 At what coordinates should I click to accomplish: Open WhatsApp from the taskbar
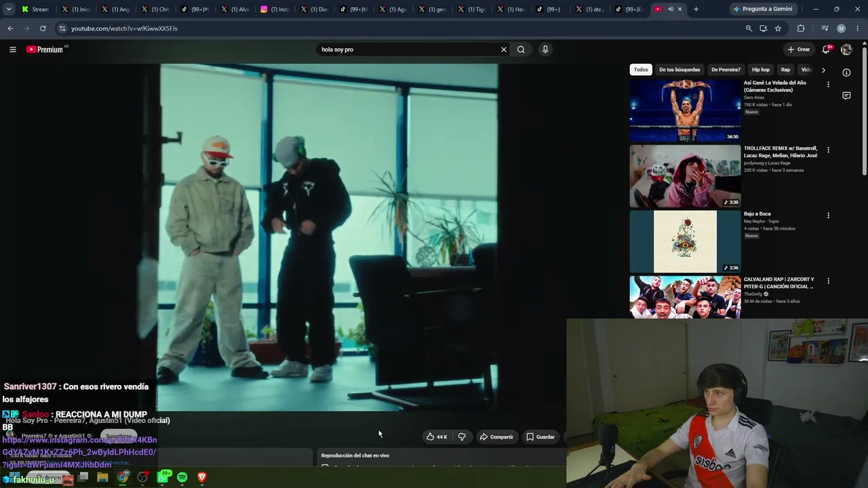coord(163,478)
